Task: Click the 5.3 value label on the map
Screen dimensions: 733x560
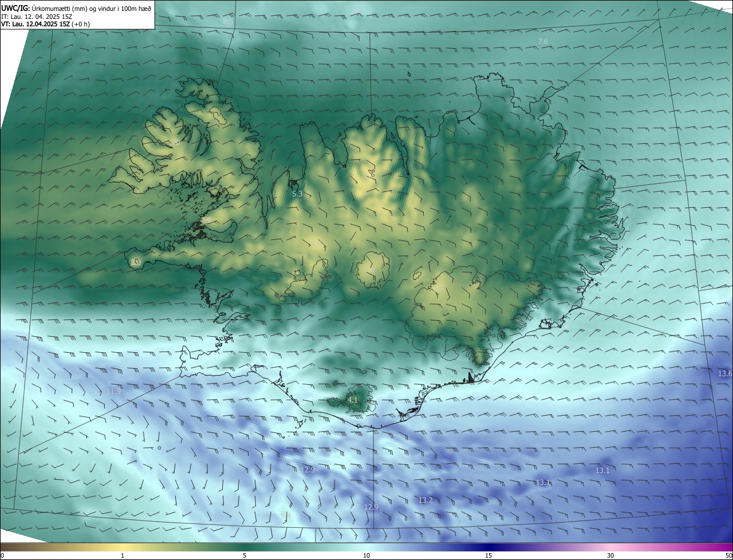Action: point(297,194)
